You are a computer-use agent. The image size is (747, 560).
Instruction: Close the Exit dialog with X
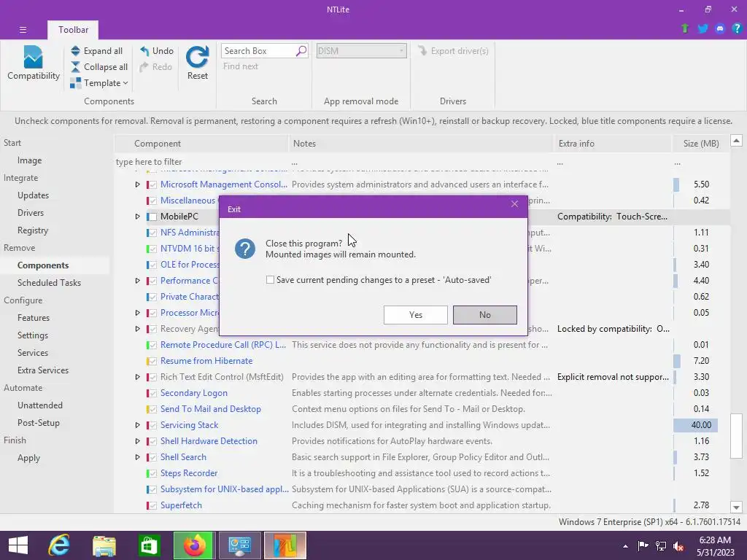[514, 204]
